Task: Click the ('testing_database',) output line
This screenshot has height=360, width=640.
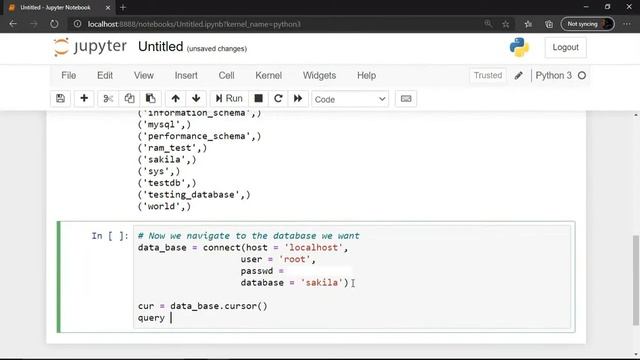Action: [x=194, y=195]
